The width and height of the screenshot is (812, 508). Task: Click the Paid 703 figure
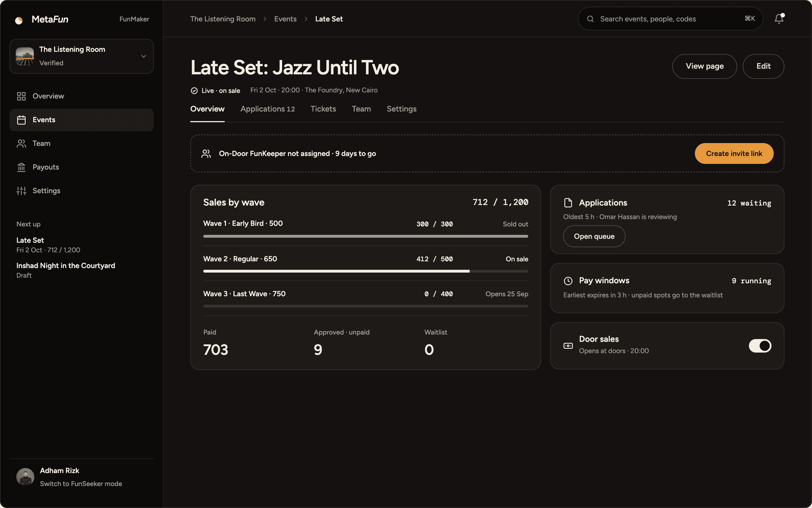tap(215, 350)
